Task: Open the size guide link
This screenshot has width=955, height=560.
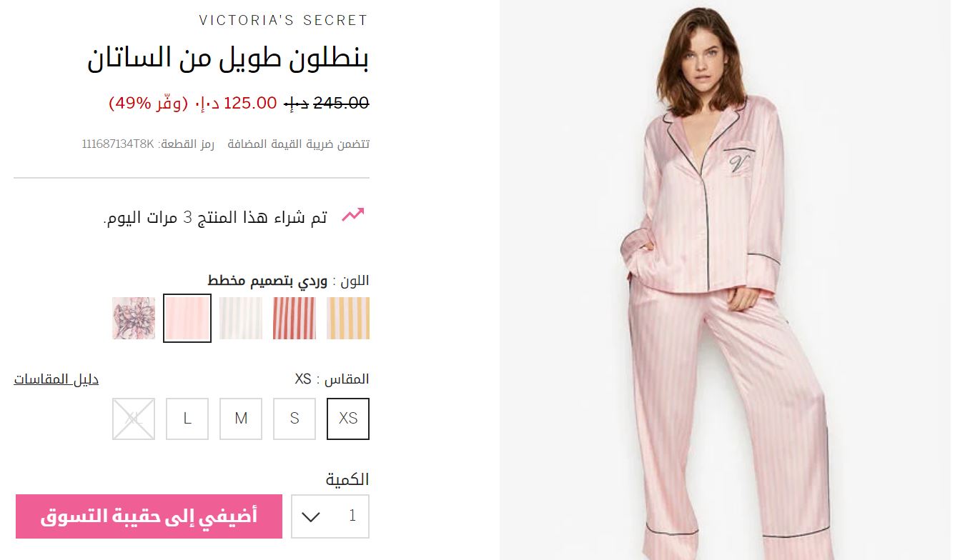Action: (x=56, y=379)
